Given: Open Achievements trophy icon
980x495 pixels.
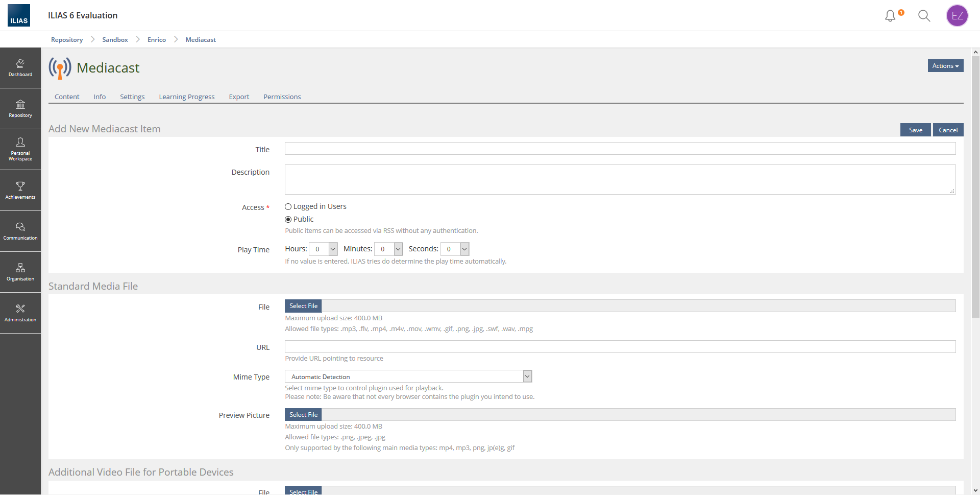Looking at the screenshot, I should (20, 190).
